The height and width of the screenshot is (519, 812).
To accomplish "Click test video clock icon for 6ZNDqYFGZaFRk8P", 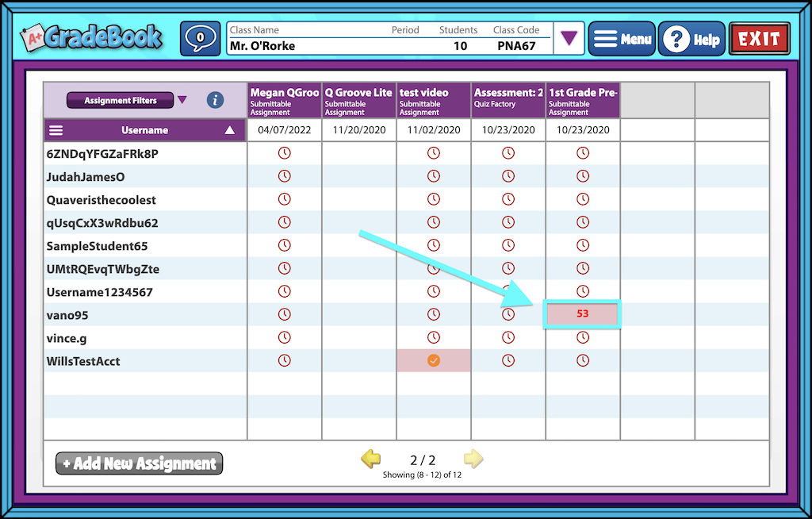I will point(434,153).
